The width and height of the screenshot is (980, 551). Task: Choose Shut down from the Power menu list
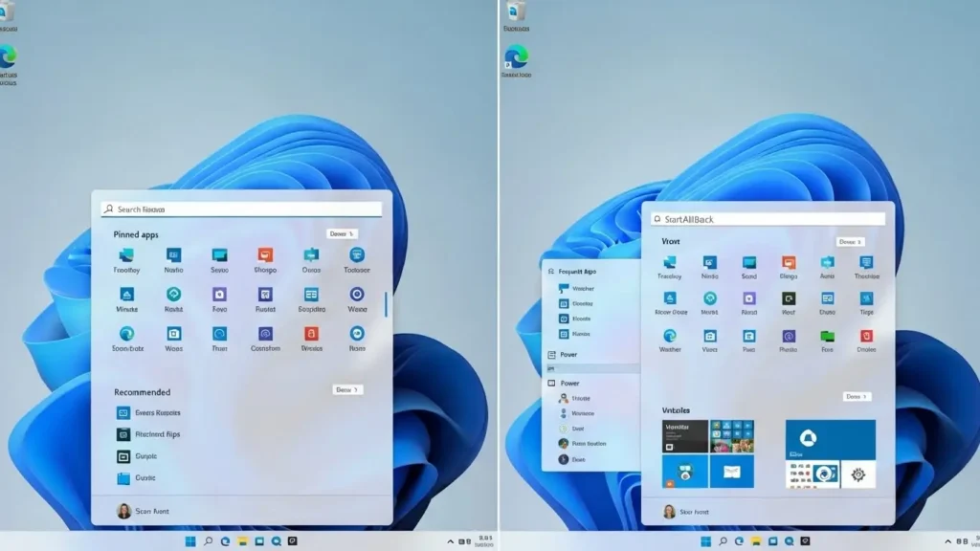[x=580, y=457]
